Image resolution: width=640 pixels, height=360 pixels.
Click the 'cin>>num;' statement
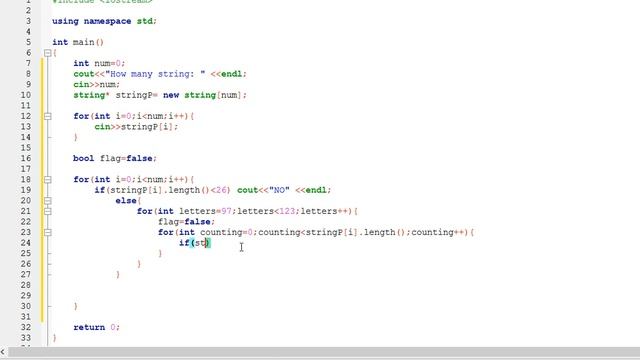(97, 84)
